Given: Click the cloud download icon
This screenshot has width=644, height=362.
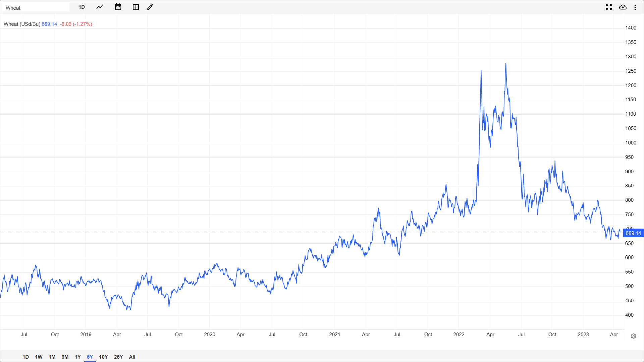Looking at the screenshot, I should coord(623,7).
